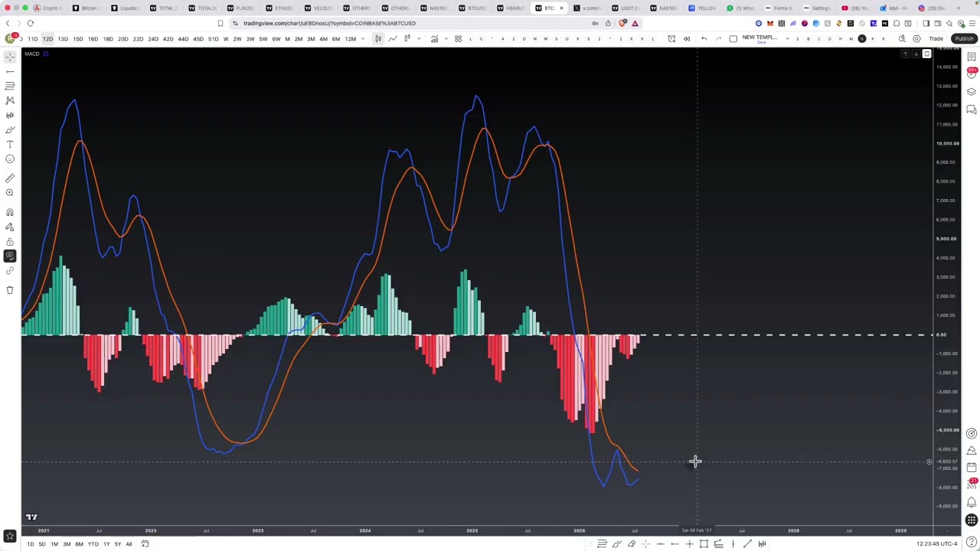Screen dimensions: 980x551
Task: Toggle the layout checkbox beside NEW TEMPLATE
Action: tap(733, 39)
